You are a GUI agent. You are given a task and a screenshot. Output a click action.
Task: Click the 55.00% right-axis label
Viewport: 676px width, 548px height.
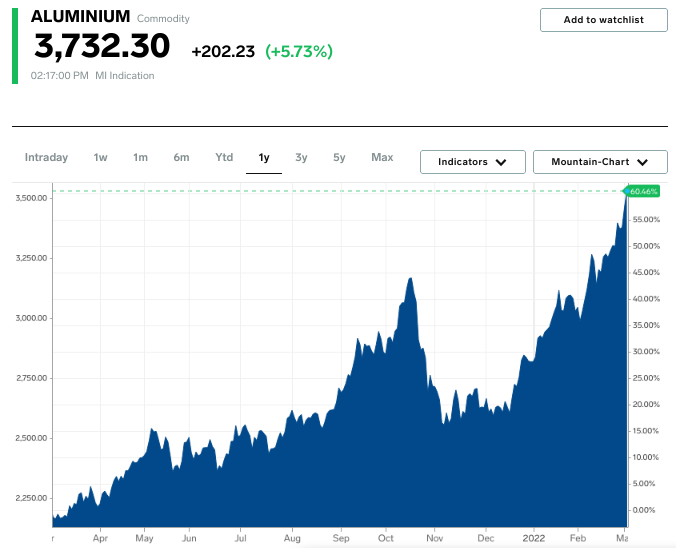click(x=646, y=219)
